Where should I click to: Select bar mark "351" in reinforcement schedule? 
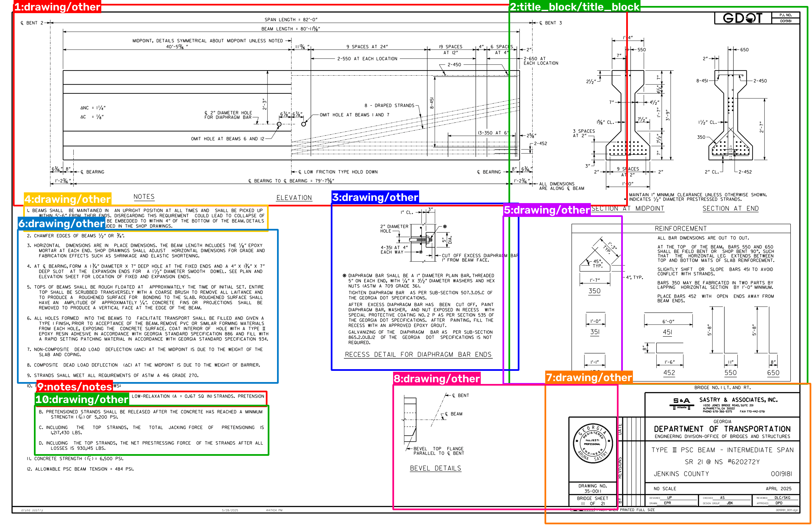tap(595, 332)
